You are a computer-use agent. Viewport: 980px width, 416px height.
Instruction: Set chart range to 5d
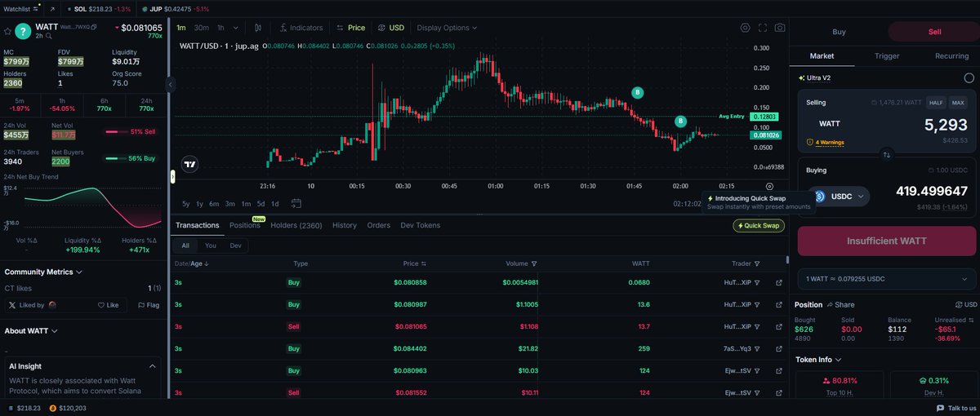coord(261,203)
